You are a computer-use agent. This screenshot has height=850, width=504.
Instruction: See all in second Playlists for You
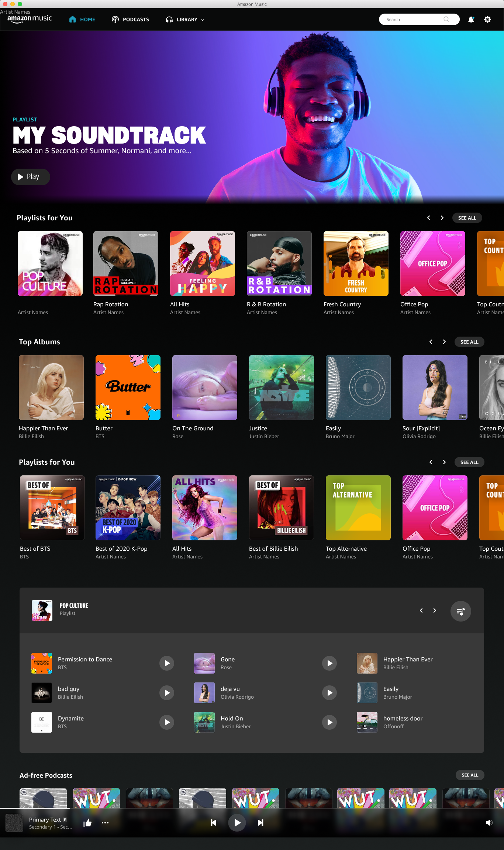tap(469, 462)
